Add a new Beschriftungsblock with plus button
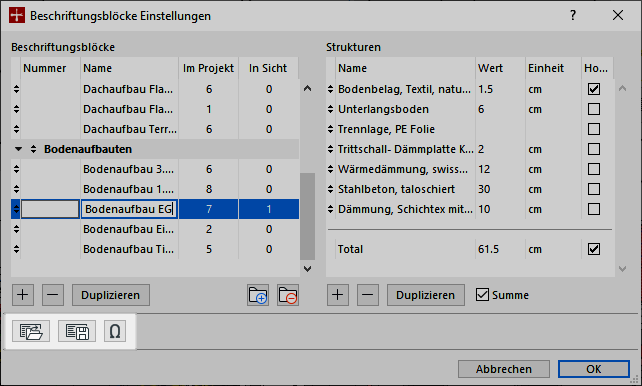The image size is (642, 386). (23, 295)
